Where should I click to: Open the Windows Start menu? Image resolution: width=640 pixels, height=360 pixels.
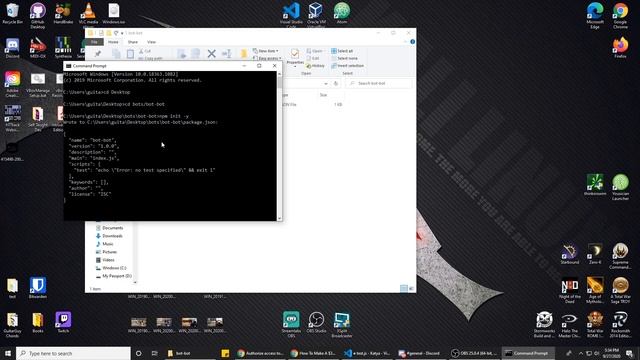(x=8, y=353)
